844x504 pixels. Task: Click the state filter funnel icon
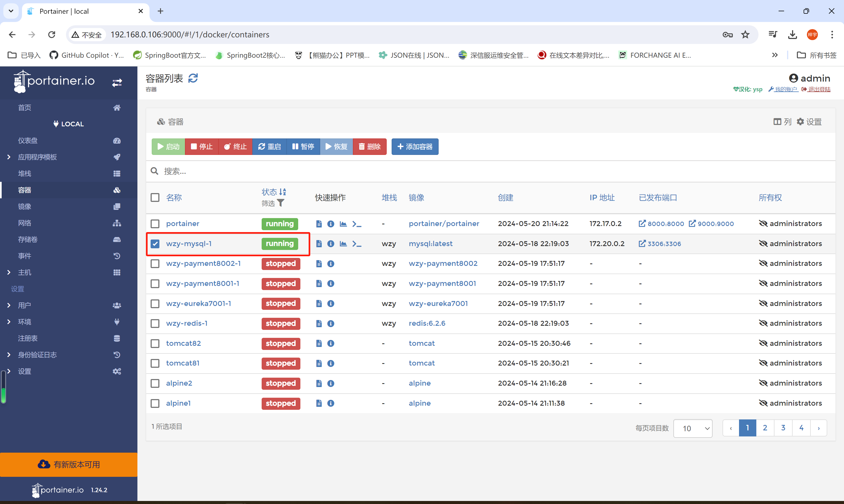[281, 203]
